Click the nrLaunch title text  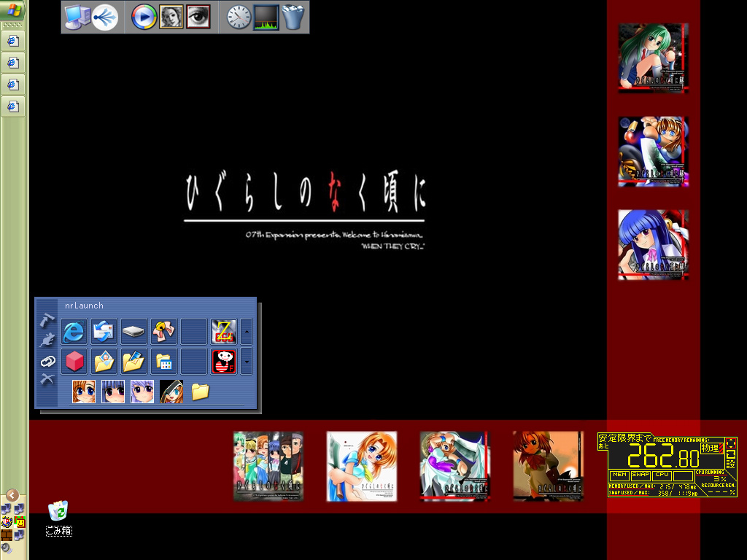(84, 306)
